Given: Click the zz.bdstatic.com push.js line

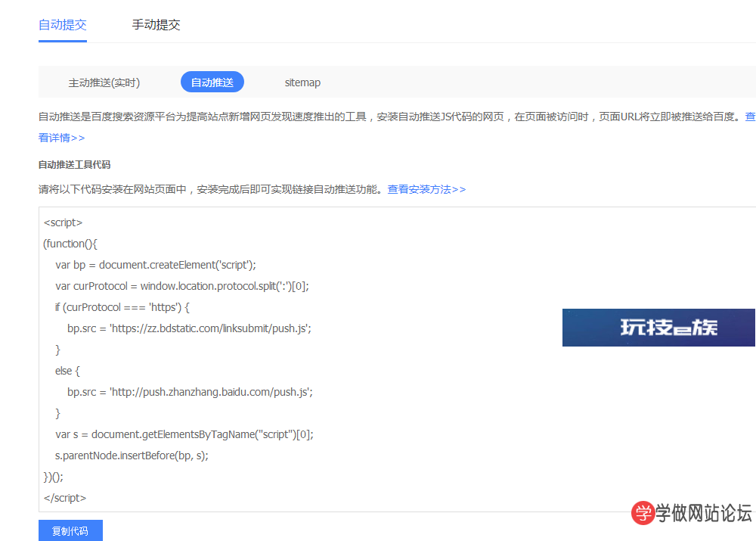Looking at the screenshot, I should coord(189,328).
